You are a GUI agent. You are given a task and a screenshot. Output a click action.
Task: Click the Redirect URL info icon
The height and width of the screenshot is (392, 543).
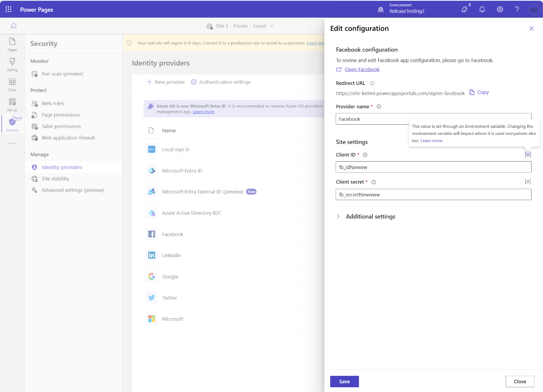[x=372, y=83]
